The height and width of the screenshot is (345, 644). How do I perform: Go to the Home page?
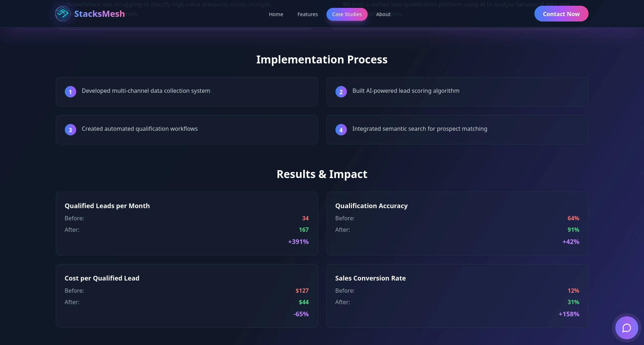tap(276, 14)
